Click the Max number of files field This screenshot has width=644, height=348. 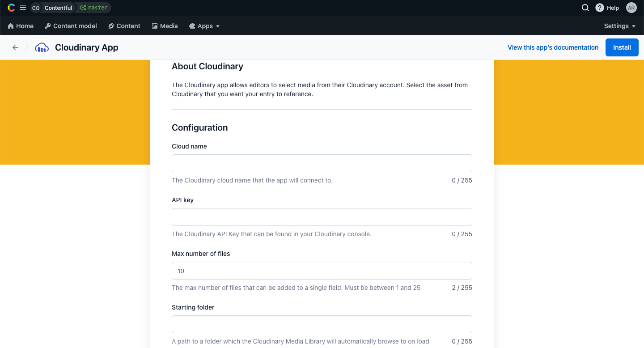click(x=322, y=271)
